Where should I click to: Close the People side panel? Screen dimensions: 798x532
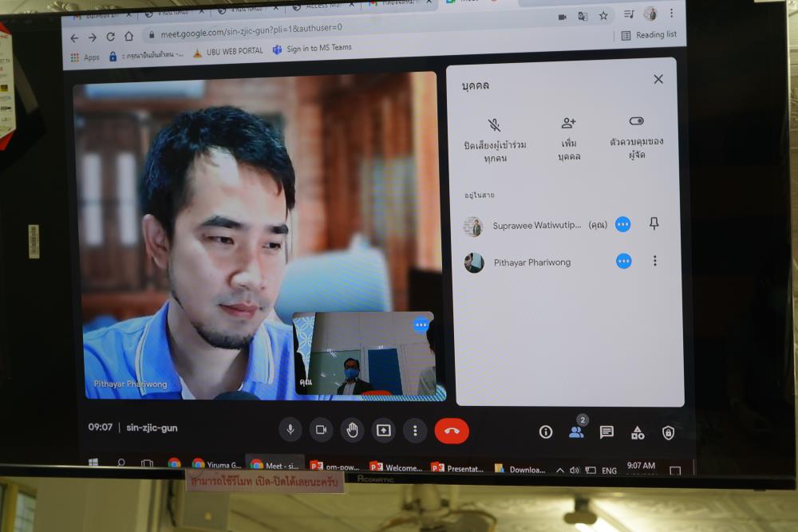pos(658,79)
